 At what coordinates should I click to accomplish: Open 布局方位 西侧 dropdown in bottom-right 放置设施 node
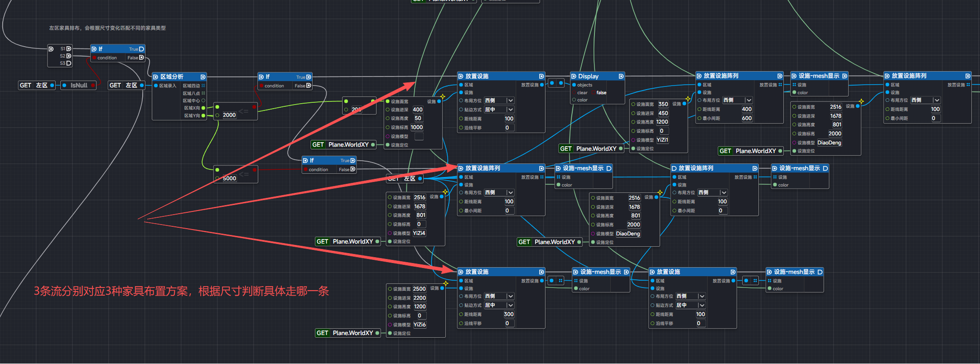click(701, 296)
